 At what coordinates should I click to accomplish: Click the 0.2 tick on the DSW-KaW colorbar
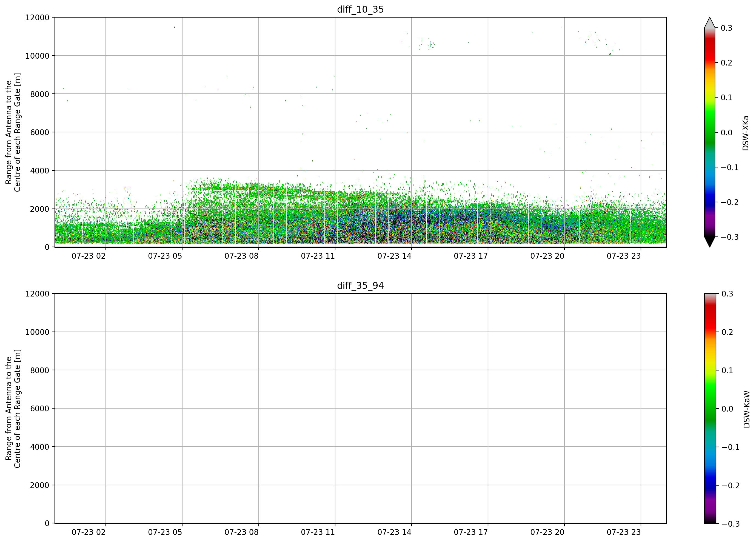pyautogui.click(x=727, y=332)
